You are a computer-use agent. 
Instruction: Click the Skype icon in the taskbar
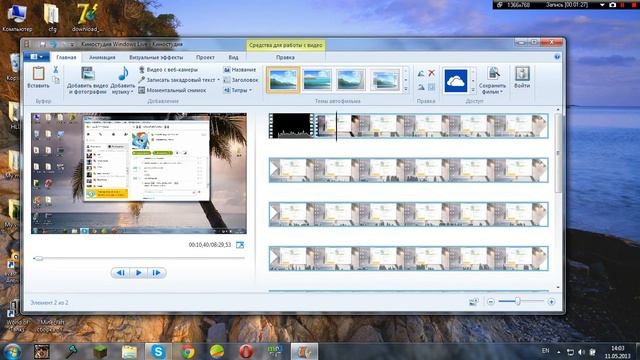(158, 351)
